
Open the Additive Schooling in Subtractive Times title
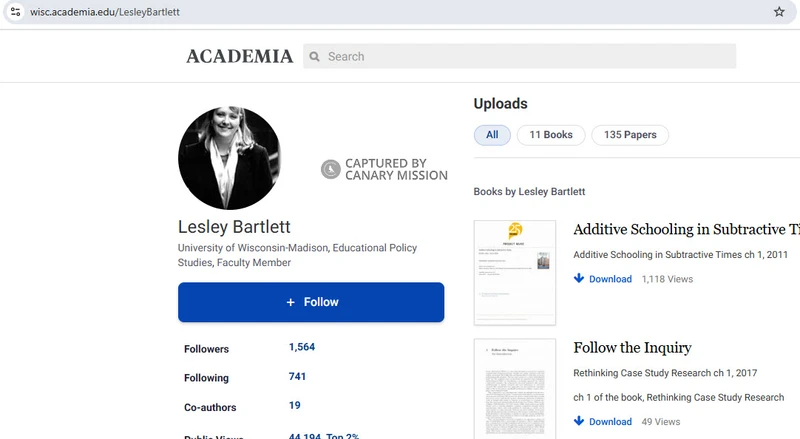(x=686, y=229)
